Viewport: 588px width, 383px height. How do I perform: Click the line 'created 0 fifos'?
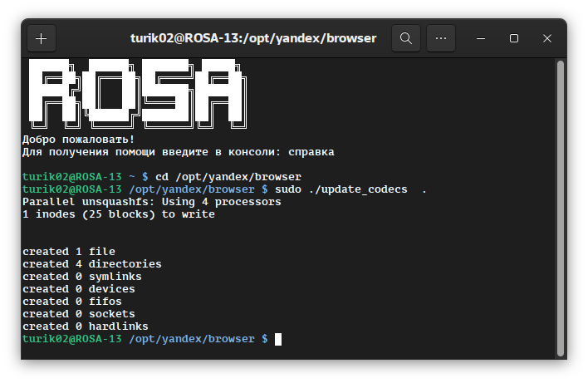tap(72, 302)
